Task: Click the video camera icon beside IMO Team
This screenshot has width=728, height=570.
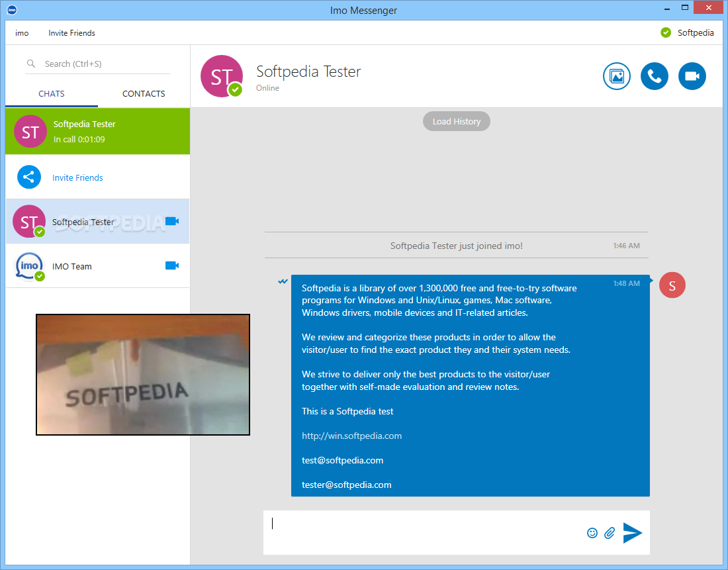Action: point(172,265)
